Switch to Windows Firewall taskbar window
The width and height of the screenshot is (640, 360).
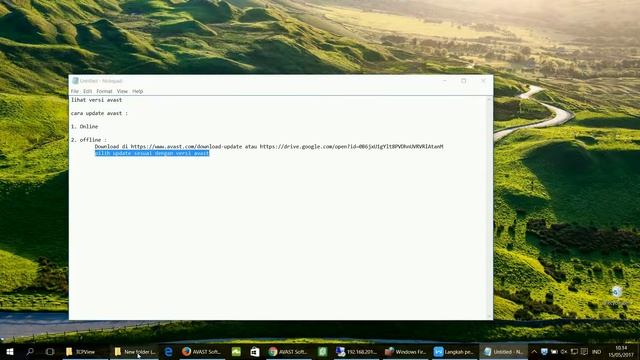click(405, 351)
